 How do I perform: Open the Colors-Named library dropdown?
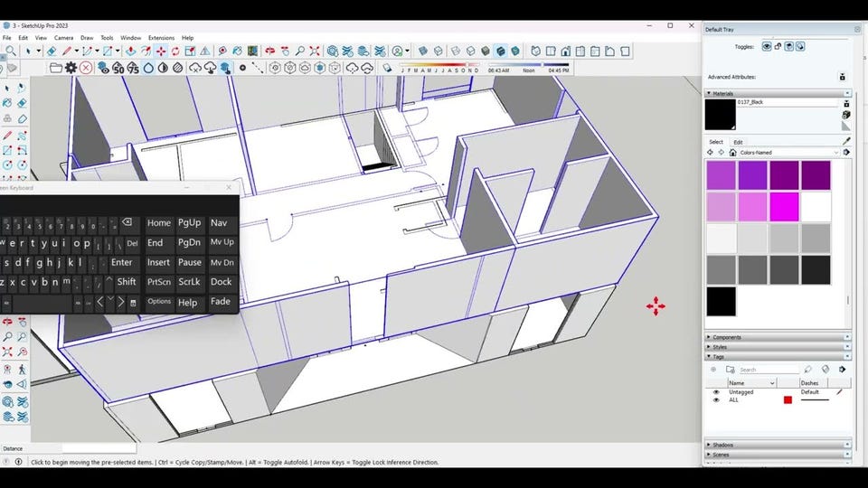[x=788, y=153]
